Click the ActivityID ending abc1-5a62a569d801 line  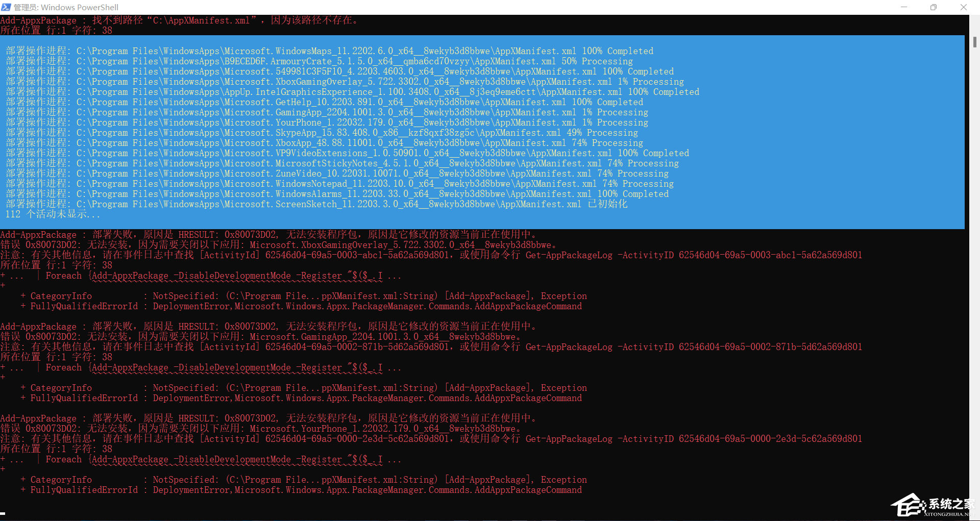pos(431,255)
